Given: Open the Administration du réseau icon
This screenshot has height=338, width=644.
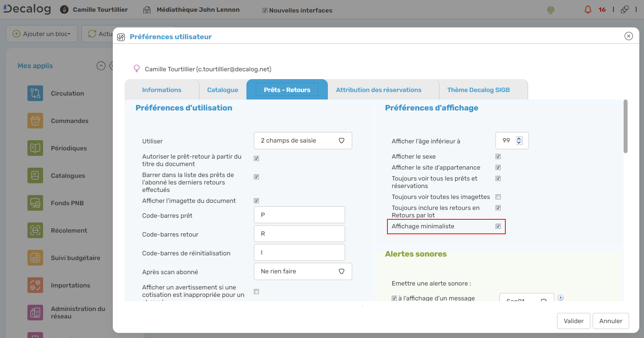Looking at the screenshot, I should 35,313.
